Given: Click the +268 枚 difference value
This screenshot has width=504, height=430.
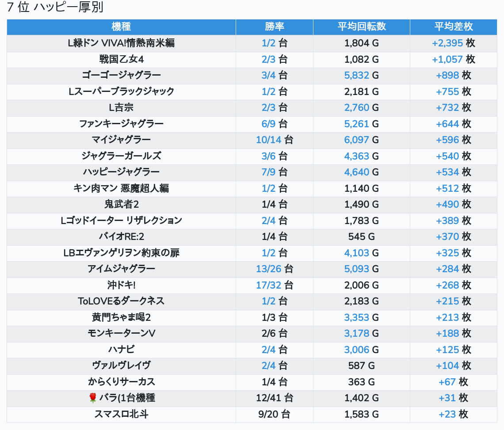Looking at the screenshot, I should coord(454,285).
